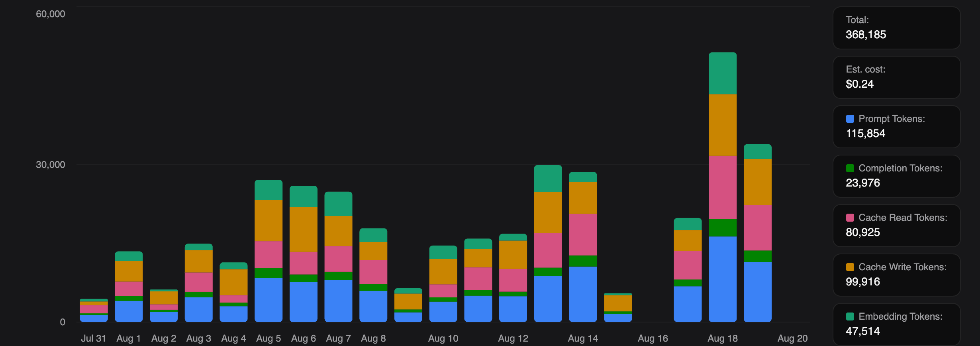Click the Completion Tokens label

pos(900,168)
